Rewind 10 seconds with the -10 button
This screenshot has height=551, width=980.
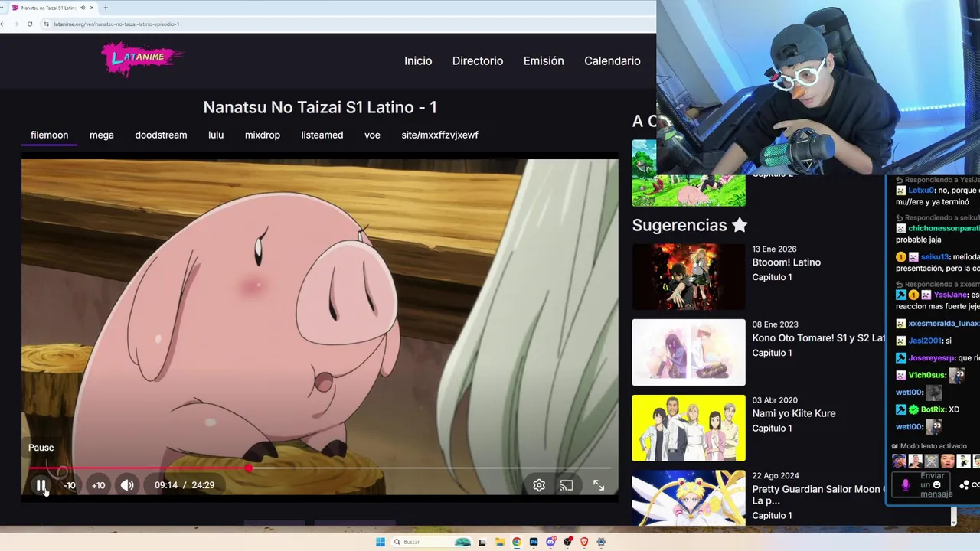pyautogui.click(x=70, y=485)
